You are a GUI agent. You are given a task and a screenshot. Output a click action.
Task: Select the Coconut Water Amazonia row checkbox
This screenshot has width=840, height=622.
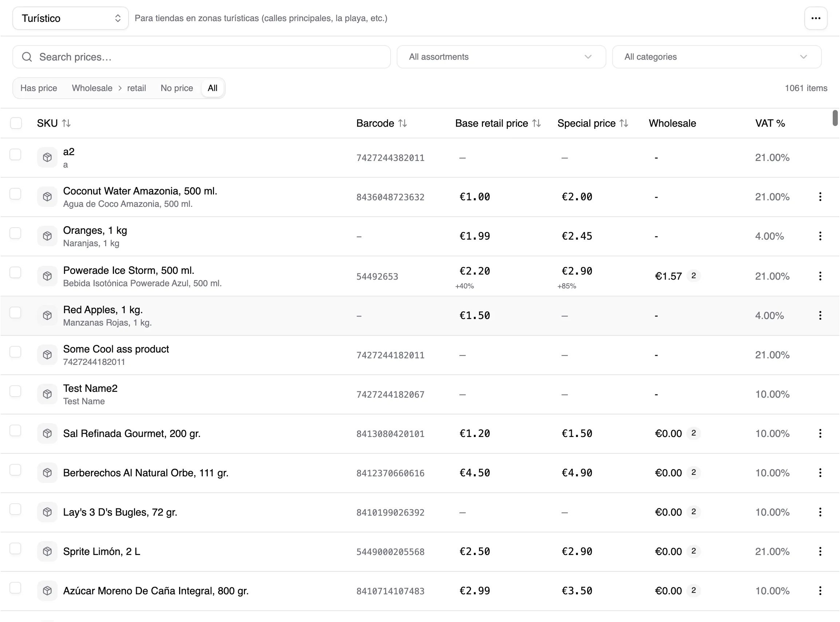(x=15, y=193)
